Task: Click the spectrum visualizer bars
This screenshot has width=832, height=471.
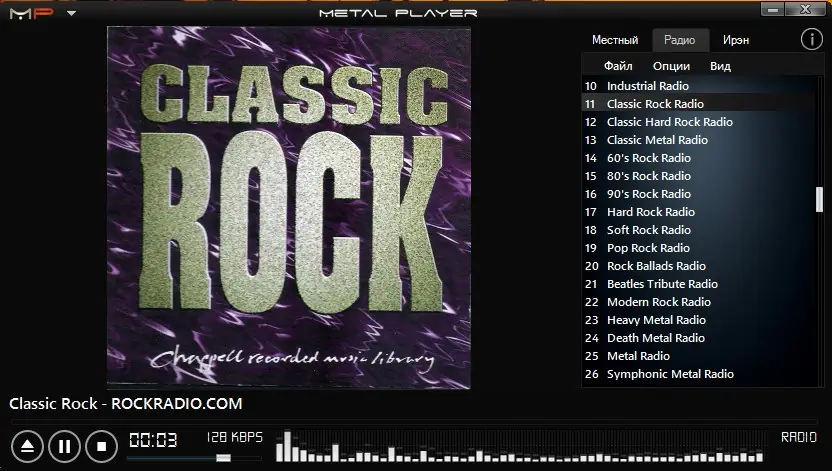Action: (x=520, y=446)
